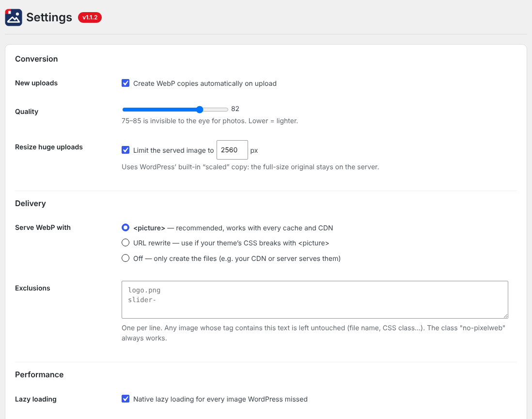The image size is (532, 419).
Task: Toggle the Limit the served image checkbox
Action: [x=125, y=150]
